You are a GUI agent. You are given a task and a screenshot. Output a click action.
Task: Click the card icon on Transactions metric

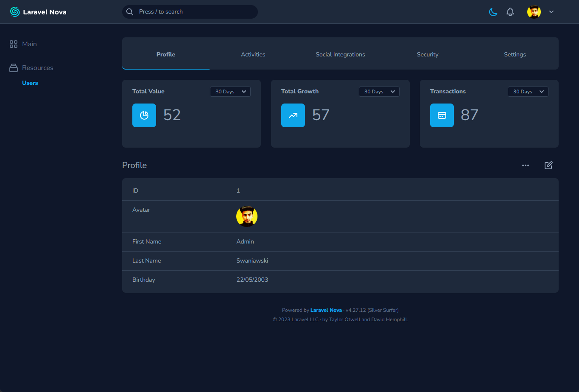(442, 115)
